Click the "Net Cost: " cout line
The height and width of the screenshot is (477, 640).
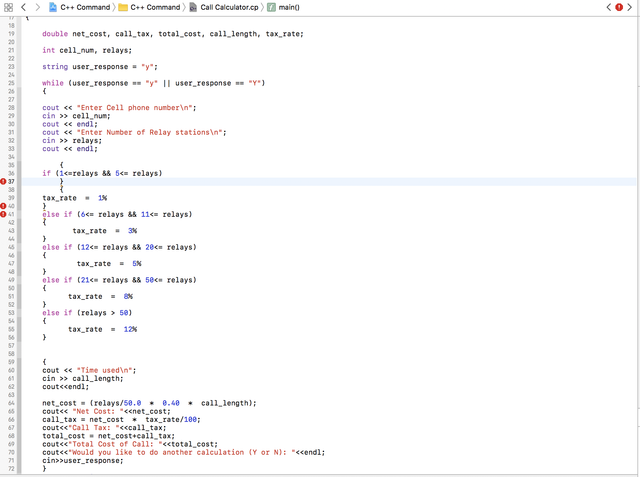click(106, 411)
